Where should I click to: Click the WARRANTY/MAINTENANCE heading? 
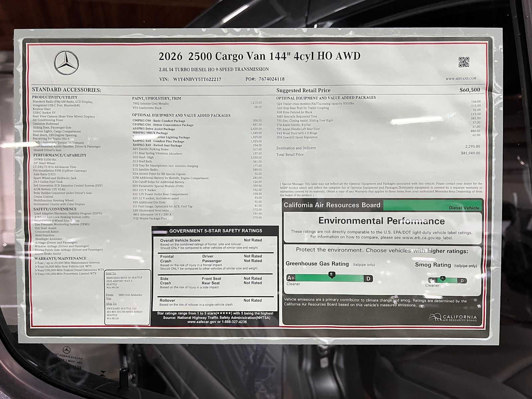click(x=60, y=258)
